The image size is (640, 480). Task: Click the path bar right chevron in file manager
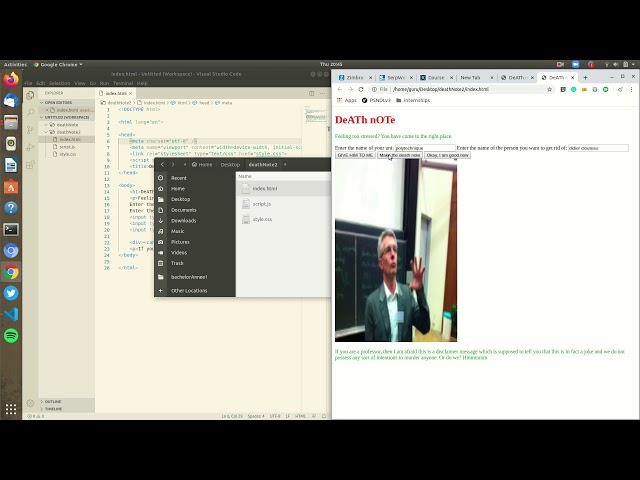285,164
